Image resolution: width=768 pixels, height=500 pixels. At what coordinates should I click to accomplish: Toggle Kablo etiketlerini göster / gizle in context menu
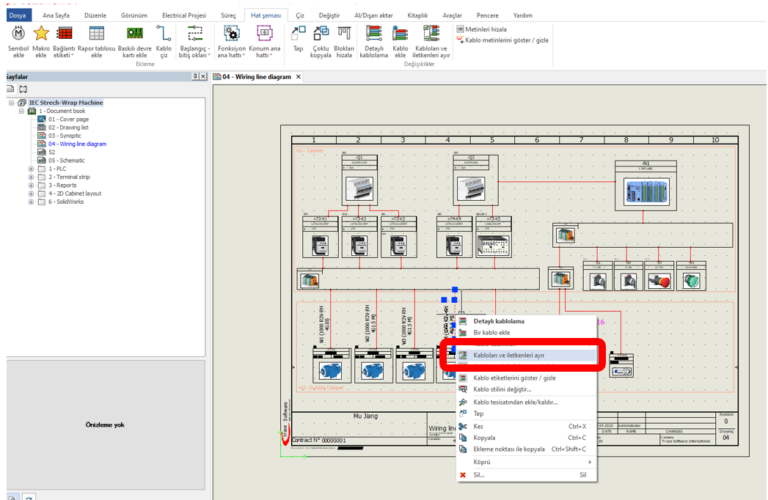514,378
